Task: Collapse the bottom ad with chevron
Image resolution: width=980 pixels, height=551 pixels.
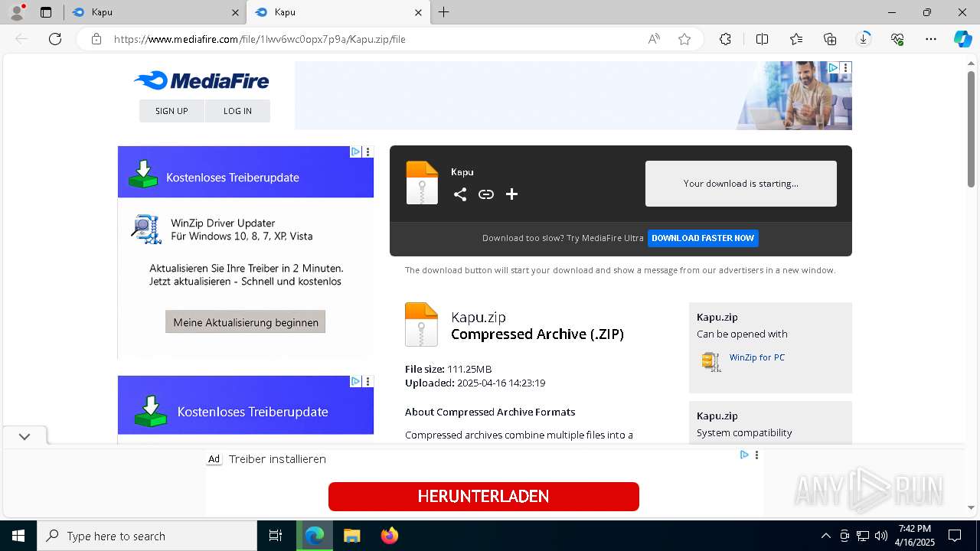Action: [x=24, y=436]
